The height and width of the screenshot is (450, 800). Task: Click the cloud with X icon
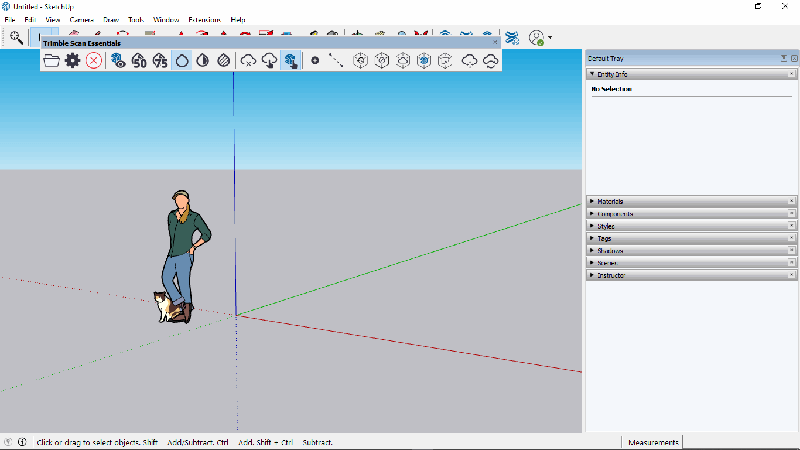[248, 61]
